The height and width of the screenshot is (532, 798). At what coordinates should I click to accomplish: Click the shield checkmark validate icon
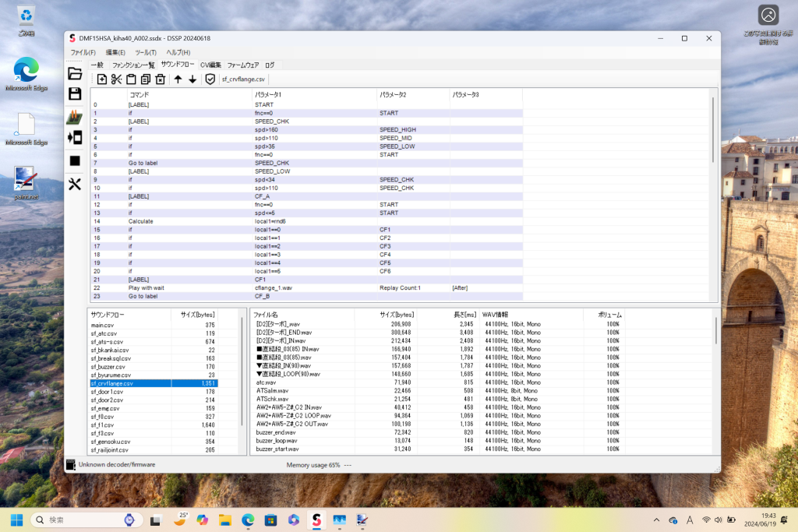210,79
